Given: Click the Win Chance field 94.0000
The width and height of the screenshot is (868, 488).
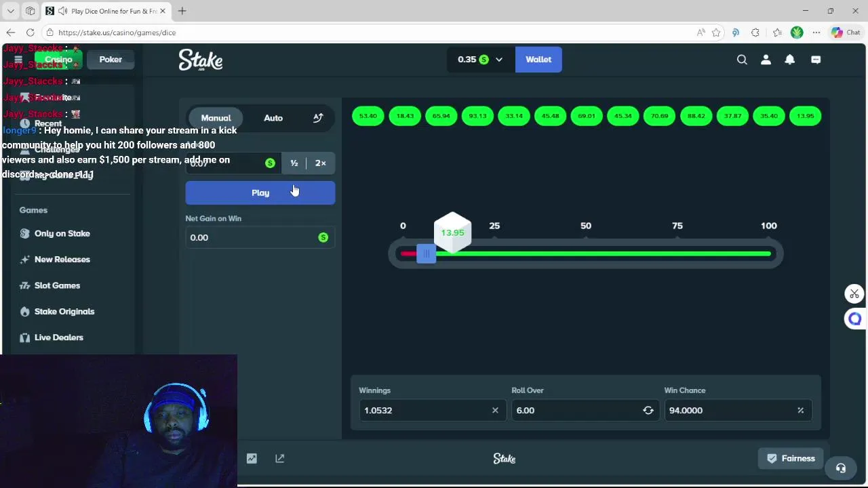Looking at the screenshot, I should (x=738, y=410).
